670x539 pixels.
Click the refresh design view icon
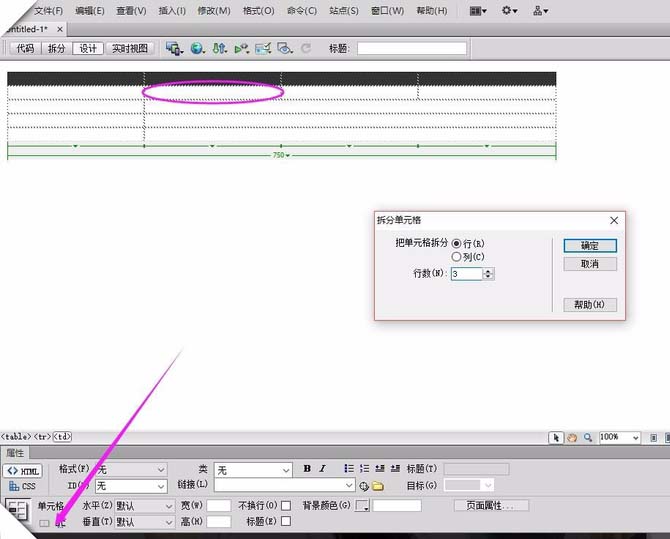[306, 48]
